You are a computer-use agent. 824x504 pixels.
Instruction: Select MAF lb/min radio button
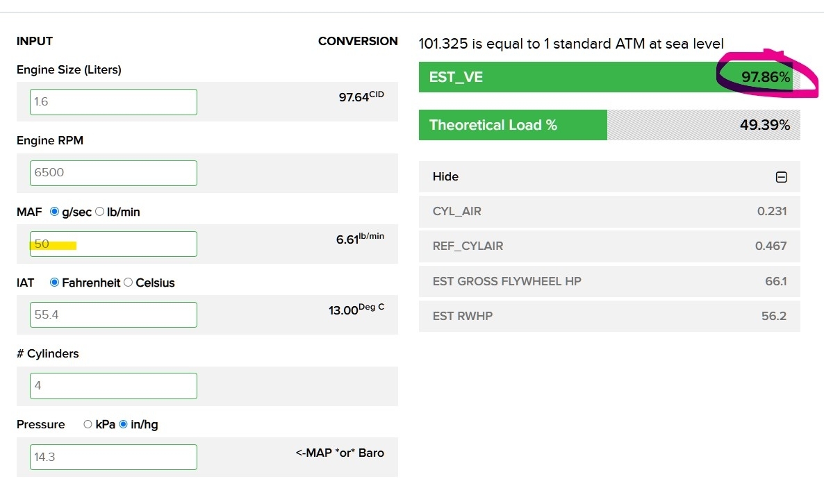coord(99,212)
